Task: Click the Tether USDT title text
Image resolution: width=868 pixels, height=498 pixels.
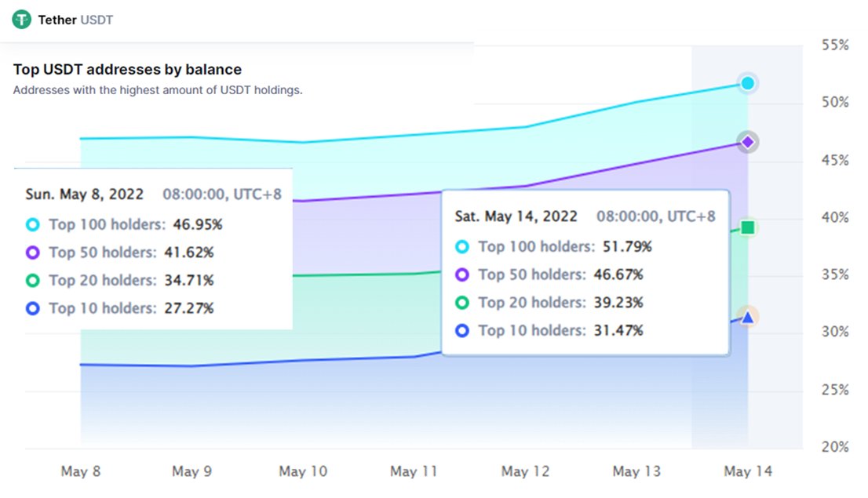Action: pos(75,20)
